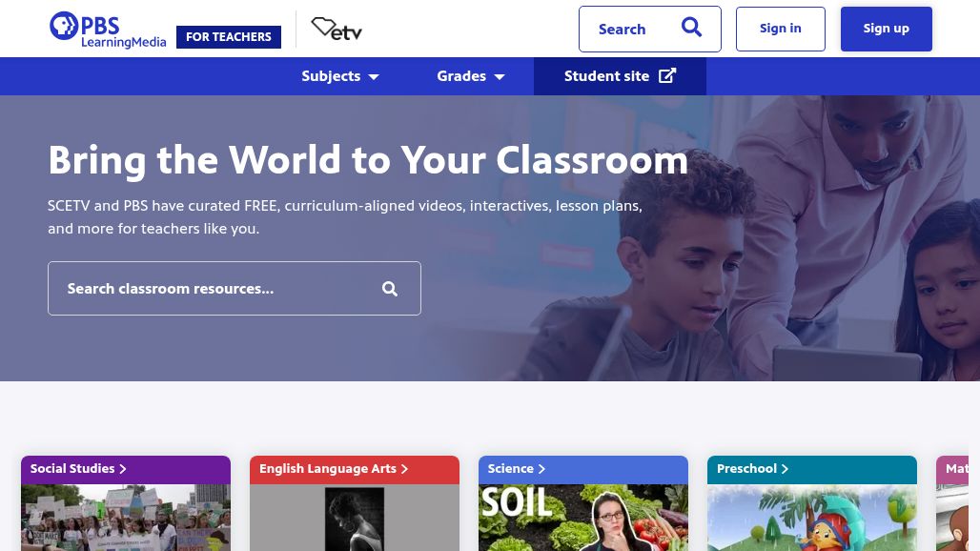Click the Student site external link icon
Screen dimensions: 980x551
tap(667, 75)
